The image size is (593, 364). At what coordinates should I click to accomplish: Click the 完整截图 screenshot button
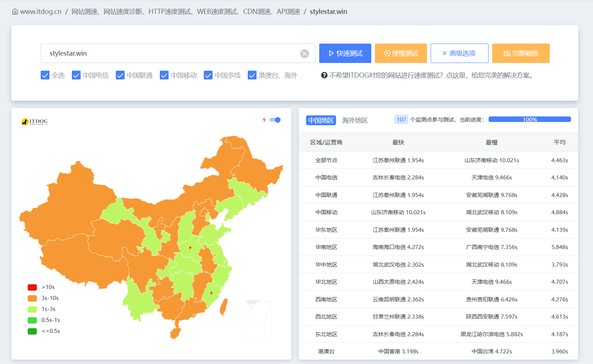point(521,53)
